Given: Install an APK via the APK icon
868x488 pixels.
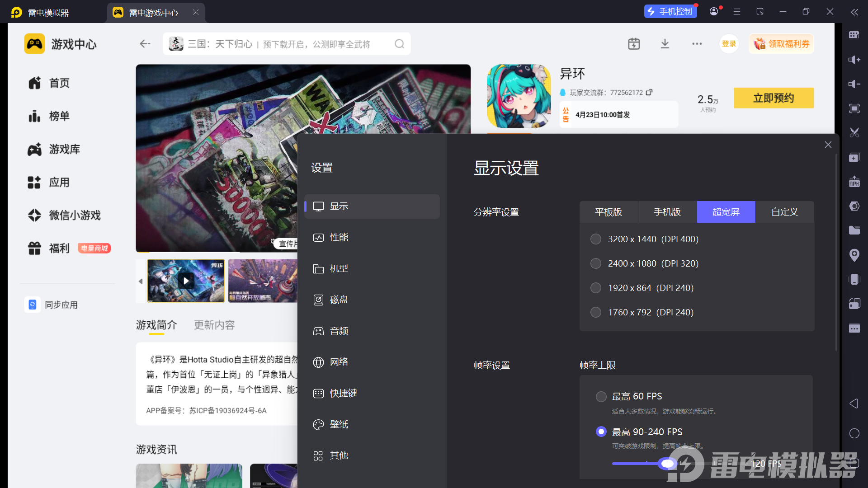Looking at the screenshot, I should coord(854,182).
